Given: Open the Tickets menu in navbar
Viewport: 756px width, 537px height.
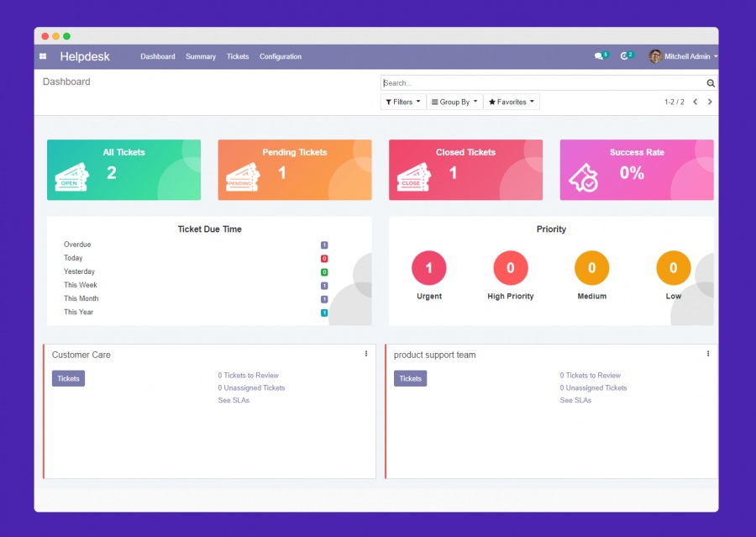Looking at the screenshot, I should point(238,56).
